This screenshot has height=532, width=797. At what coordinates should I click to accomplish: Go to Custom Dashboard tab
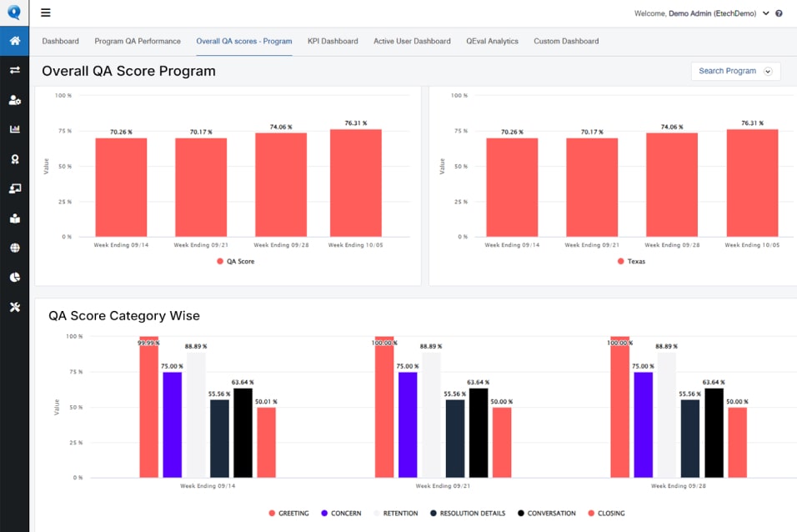[566, 41]
